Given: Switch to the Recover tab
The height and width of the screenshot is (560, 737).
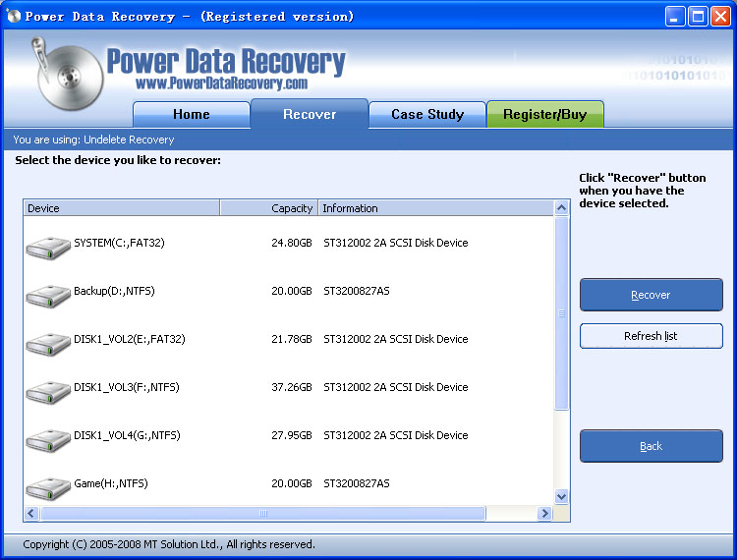Looking at the screenshot, I should [310, 114].
